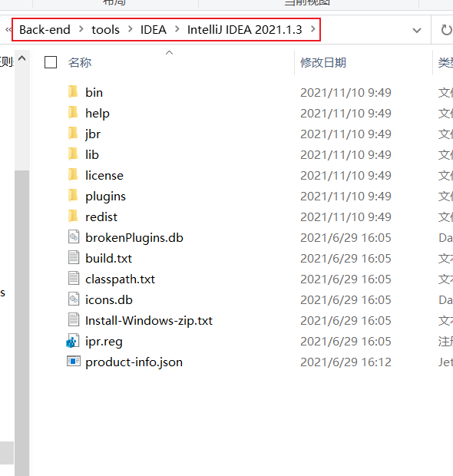Screen dimensions: 453x476
Task: Expand chevron after Back-end in path
Action: tap(81, 29)
